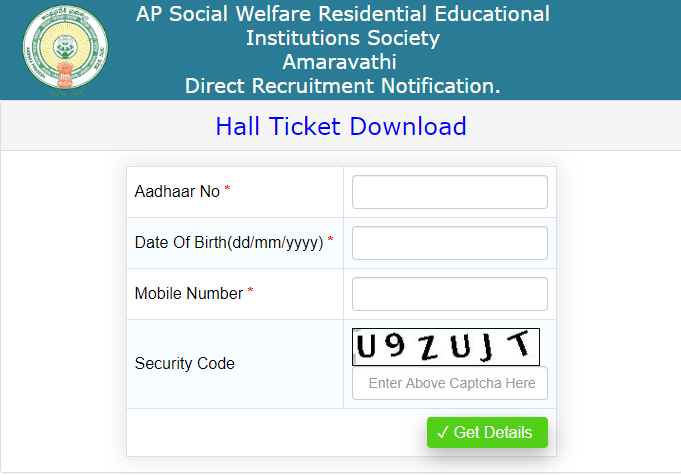Click the Aadhaar No input field
The width and height of the screenshot is (681, 475).
coord(449,192)
